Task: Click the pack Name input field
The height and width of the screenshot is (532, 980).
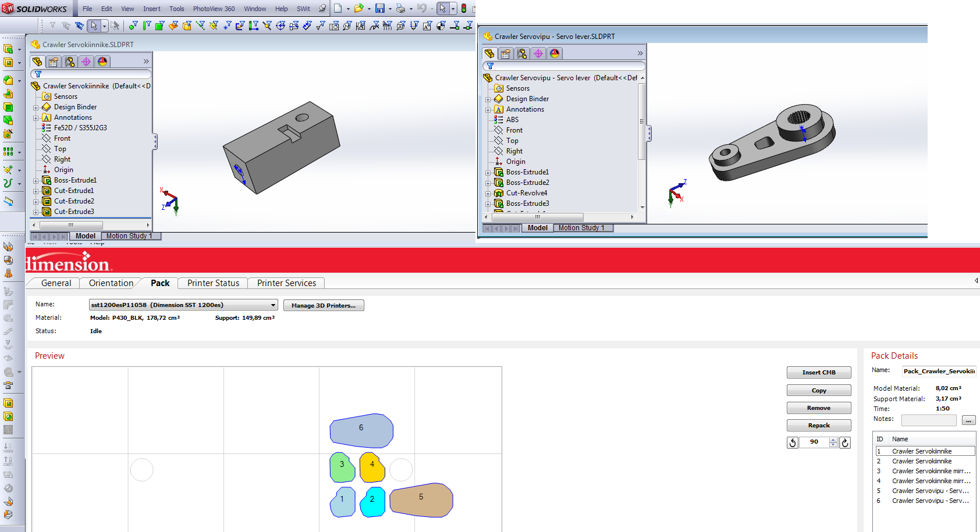Action: click(x=938, y=371)
